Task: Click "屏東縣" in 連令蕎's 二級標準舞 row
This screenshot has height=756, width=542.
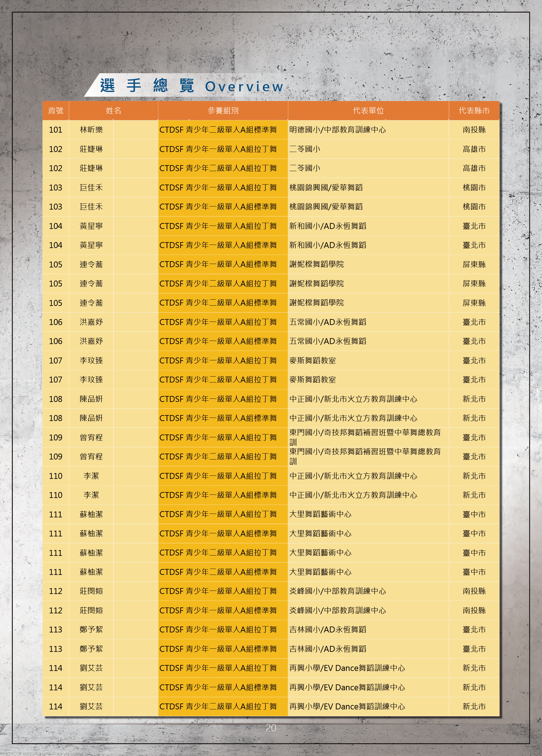Action: (474, 303)
